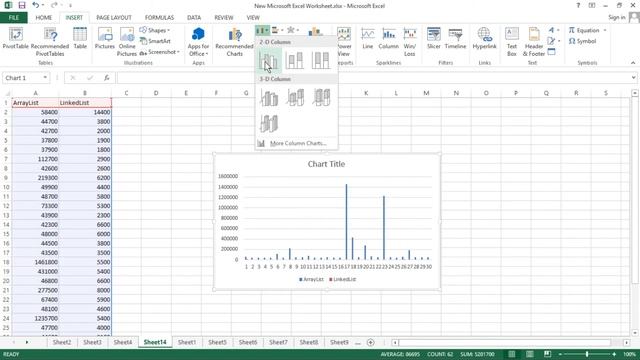Select 2-D 100% Stacked Column chart

(321, 60)
